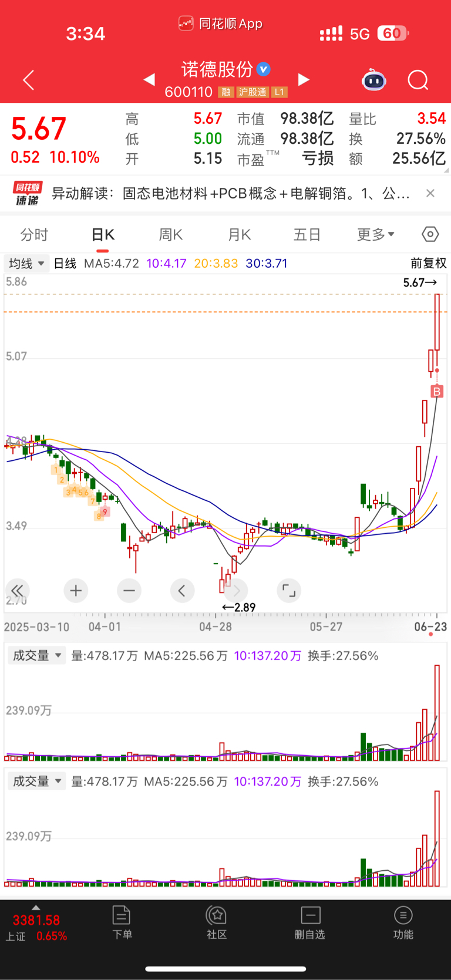The height and width of the screenshot is (980, 451).
Task: Tap the 日线 period label
Action: 65,264
